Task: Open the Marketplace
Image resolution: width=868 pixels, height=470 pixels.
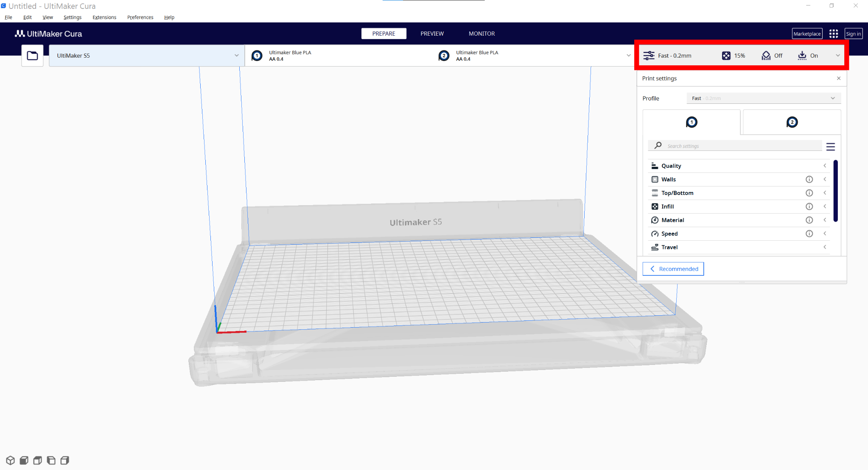Action: 807,33
